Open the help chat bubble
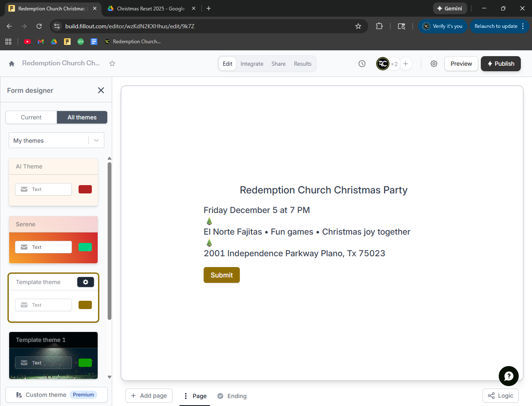The image size is (532, 406). tap(508, 376)
